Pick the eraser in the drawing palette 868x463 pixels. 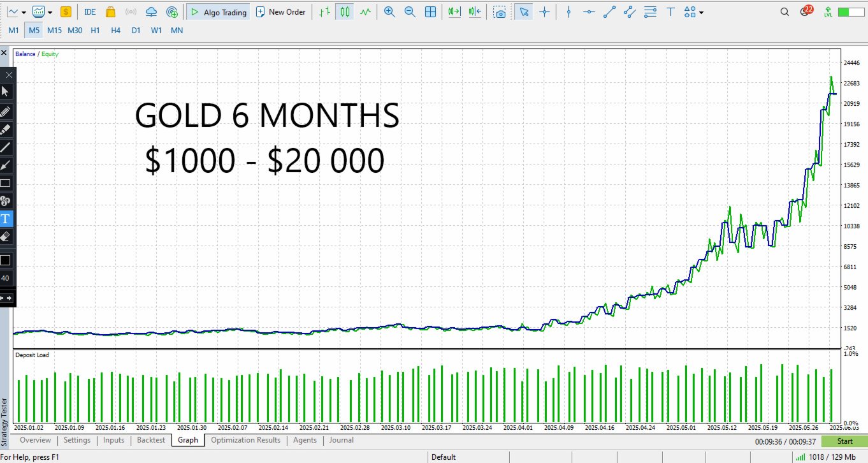coord(5,237)
